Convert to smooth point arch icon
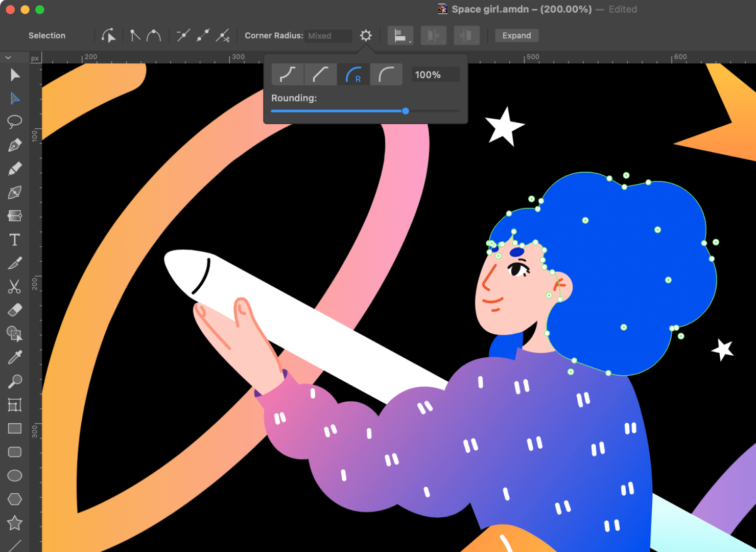Screen dimensions: 756x552 154,35
